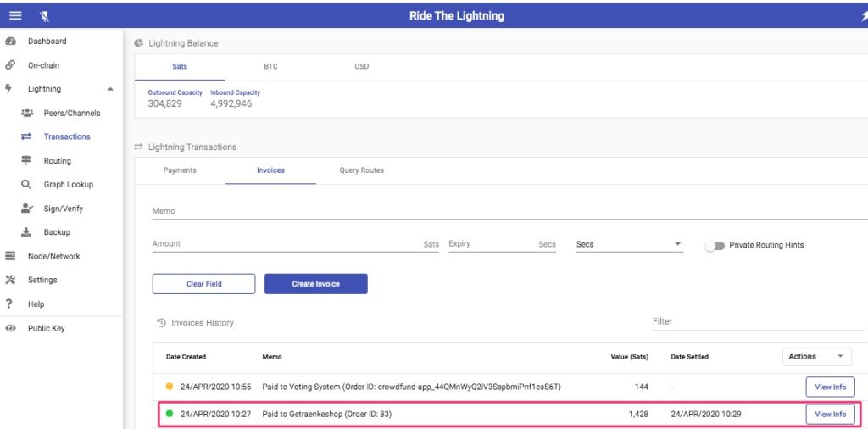View Info for Getraenkeshop invoice
868x429 pixels.
(x=831, y=414)
